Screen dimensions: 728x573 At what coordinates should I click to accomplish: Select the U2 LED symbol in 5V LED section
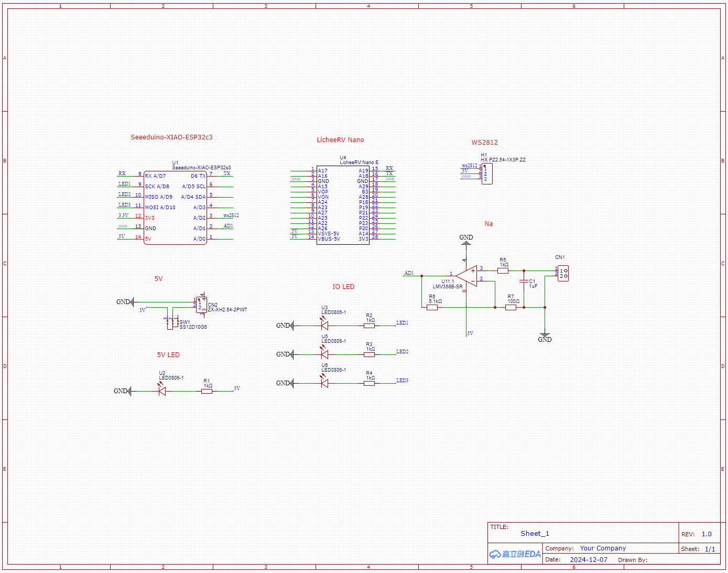click(162, 391)
